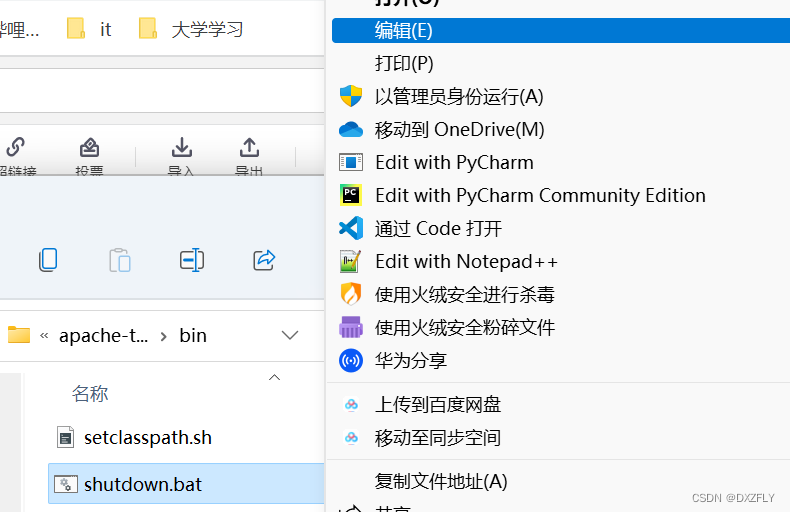Click the Notepad++ icon
This screenshot has width=790, height=512.
pyautogui.click(x=351, y=261)
